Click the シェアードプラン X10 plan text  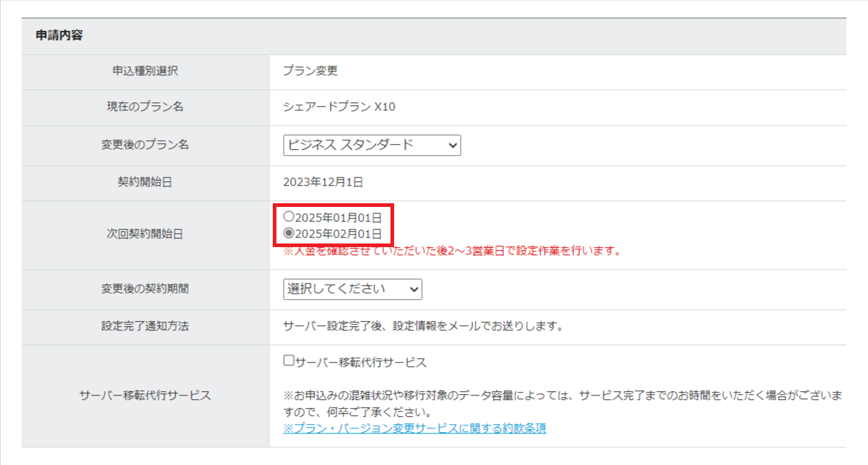point(339,107)
